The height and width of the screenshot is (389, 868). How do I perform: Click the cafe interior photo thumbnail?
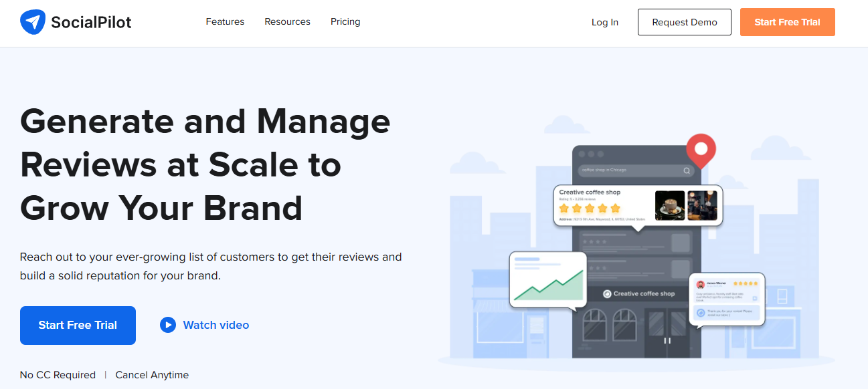(x=702, y=205)
